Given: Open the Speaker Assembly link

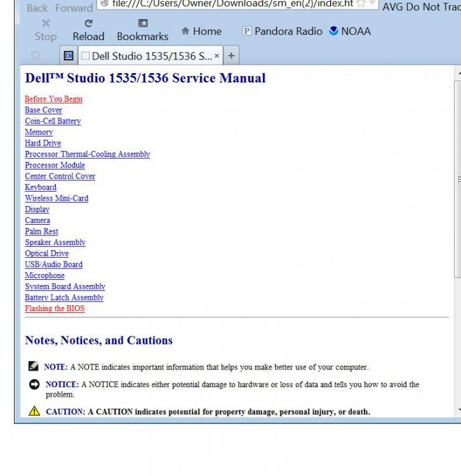Looking at the screenshot, I should tap(55, 242).
